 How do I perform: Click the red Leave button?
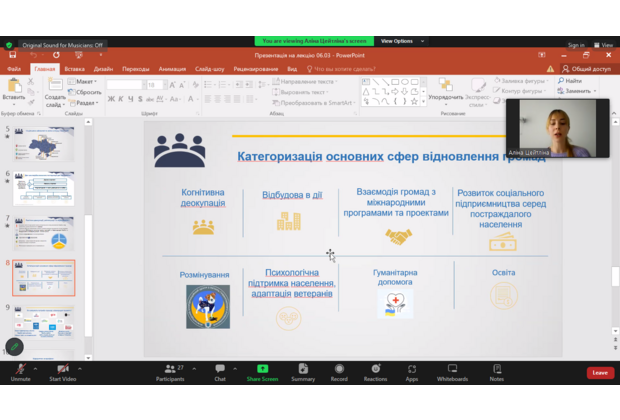(x=599, y=372)
